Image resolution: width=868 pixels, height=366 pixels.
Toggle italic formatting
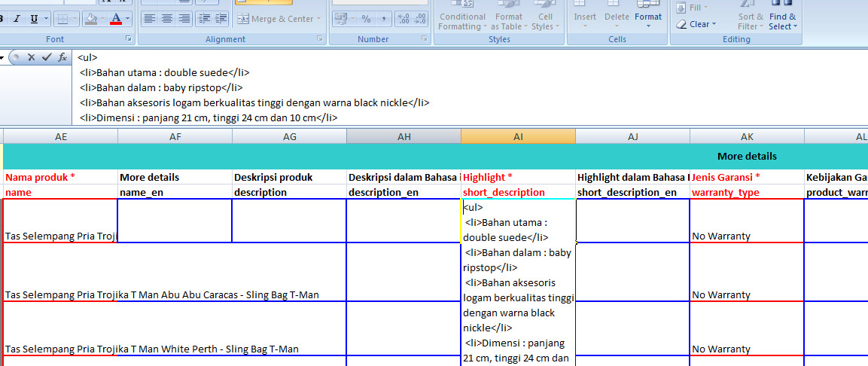pyautogui.click(x=17, y=20)
